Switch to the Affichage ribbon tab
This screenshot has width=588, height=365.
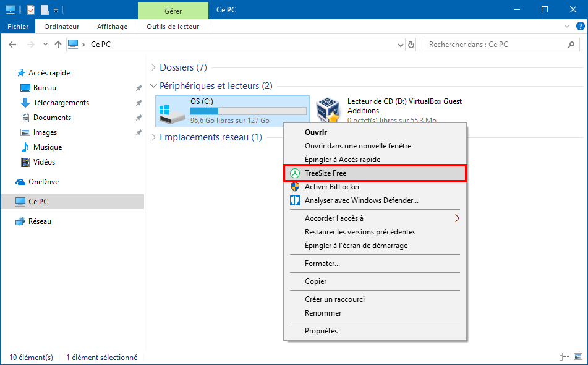click(x=112, y=27)
